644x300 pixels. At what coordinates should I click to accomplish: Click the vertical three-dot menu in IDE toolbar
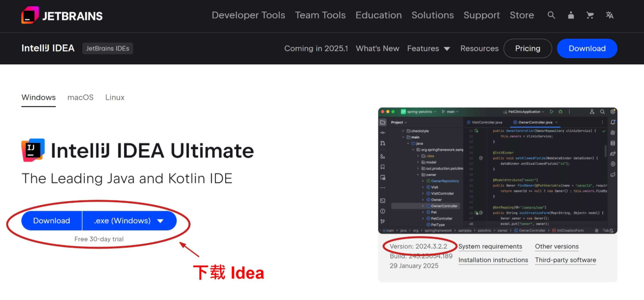pos(570,112)
